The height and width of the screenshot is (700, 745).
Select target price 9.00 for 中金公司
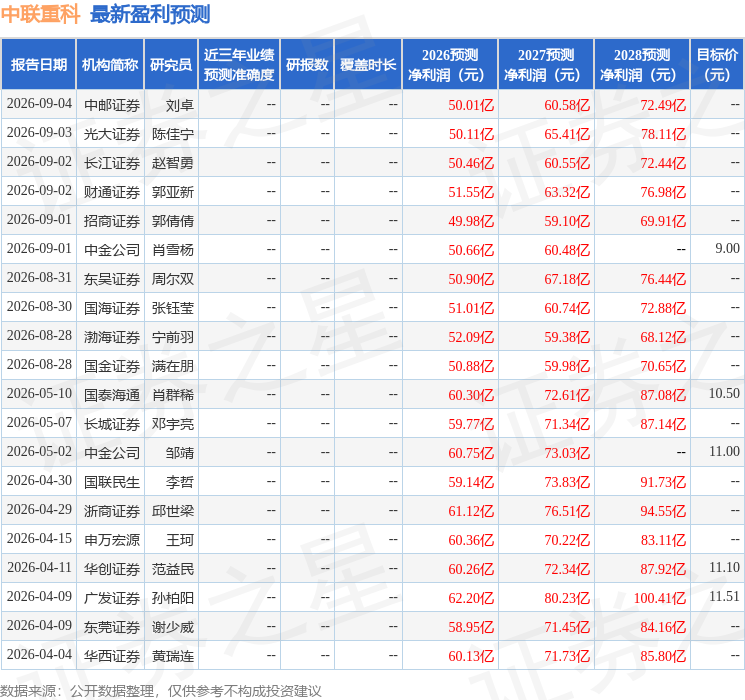727,249
